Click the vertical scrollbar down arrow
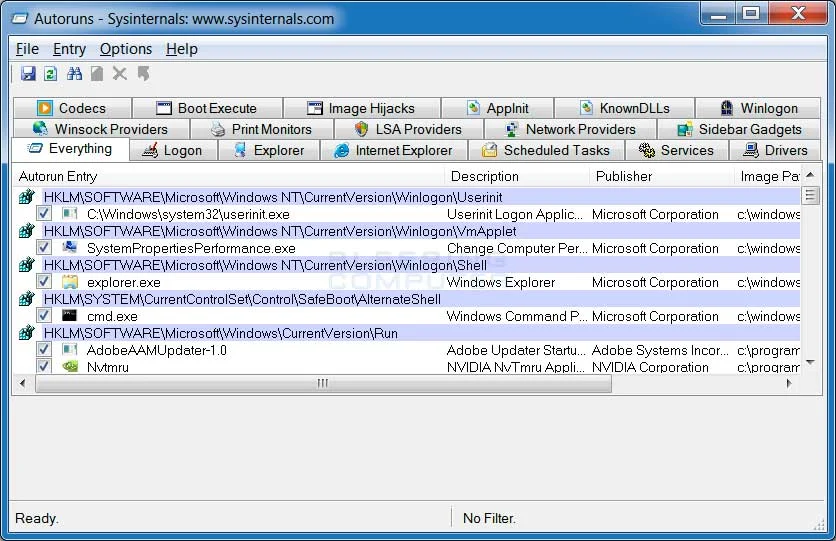 810,363
